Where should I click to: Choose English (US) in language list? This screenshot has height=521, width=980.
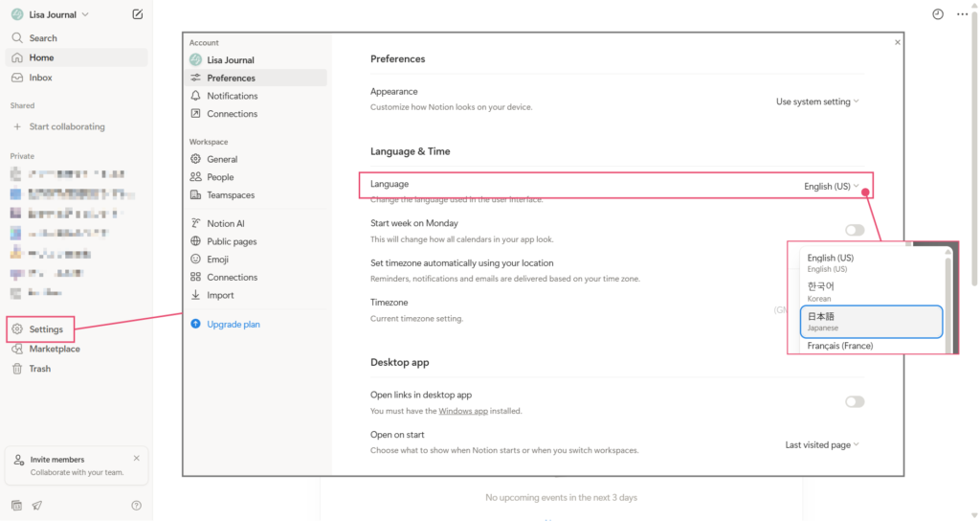[871, 262]
